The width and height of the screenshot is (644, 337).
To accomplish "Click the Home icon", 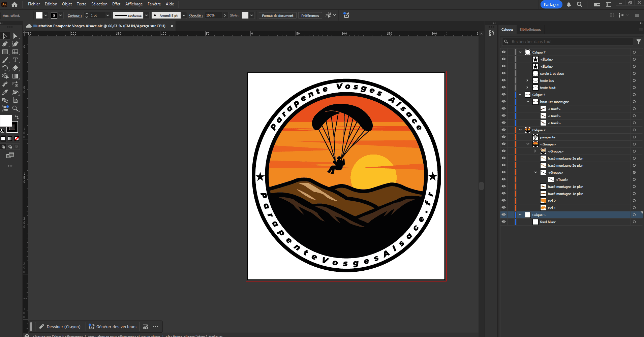I will [x=14, y=4].
